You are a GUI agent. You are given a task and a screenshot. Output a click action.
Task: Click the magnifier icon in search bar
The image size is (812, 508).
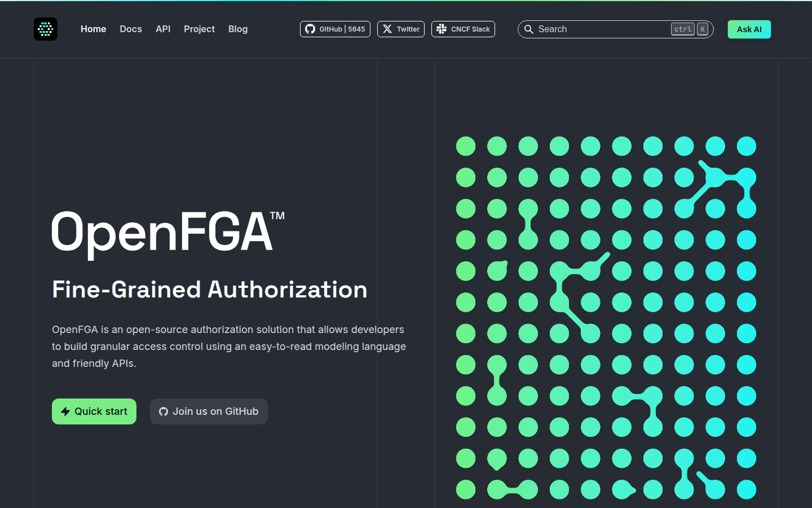pos(529,29)
